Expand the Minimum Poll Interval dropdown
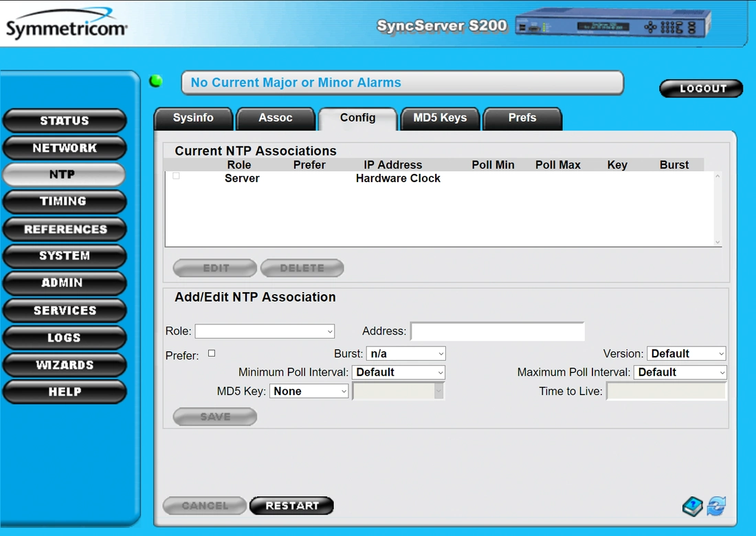 pos(398,372)
